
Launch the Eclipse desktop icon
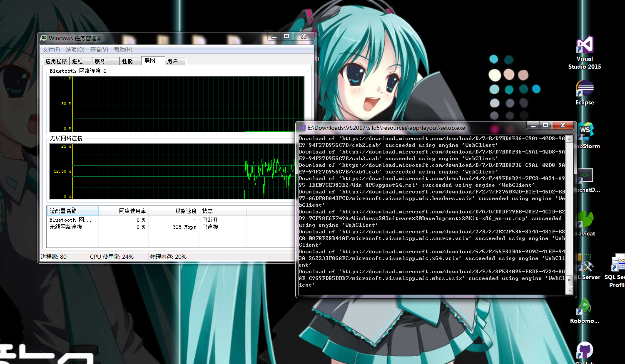click(x=585, y=92)
